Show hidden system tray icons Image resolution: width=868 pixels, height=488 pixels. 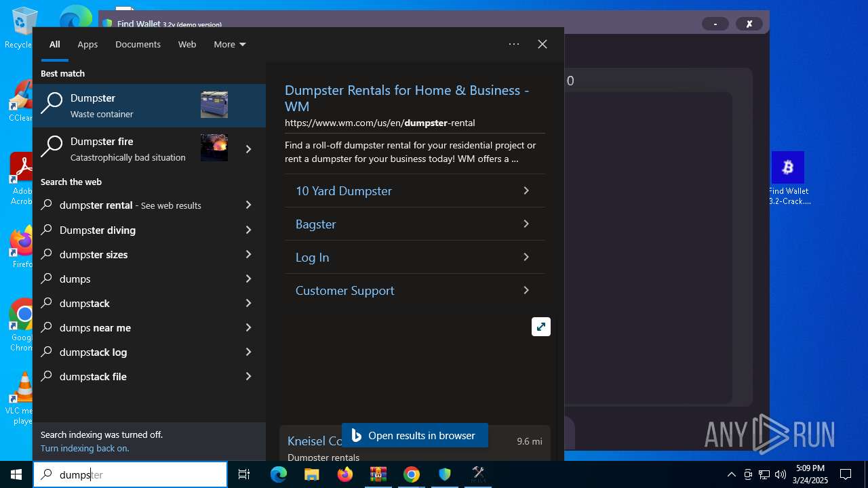731,474
